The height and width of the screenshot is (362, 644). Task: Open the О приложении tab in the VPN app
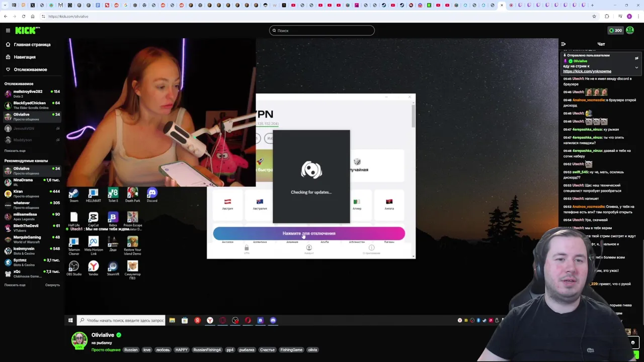(371, 249)
